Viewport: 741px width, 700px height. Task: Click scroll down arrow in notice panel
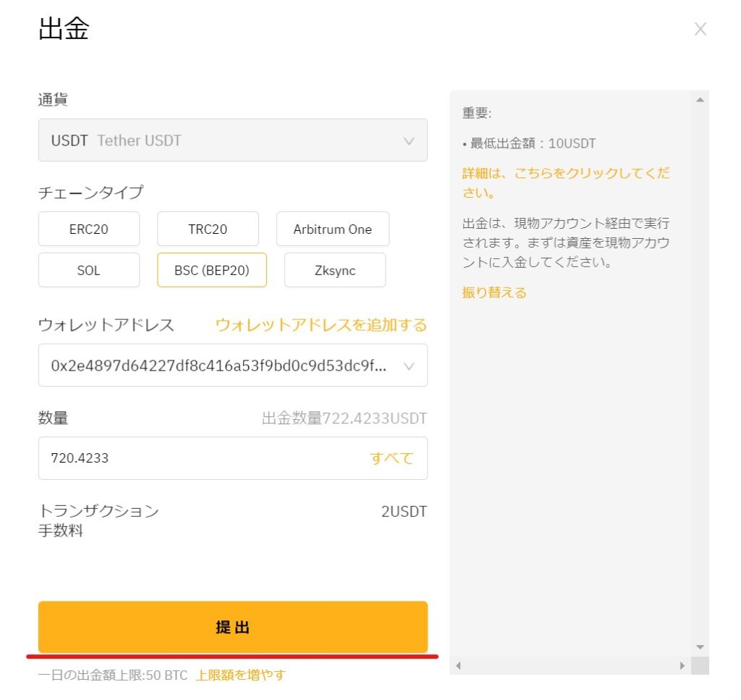pyautogui.click(x=700, y=647)
